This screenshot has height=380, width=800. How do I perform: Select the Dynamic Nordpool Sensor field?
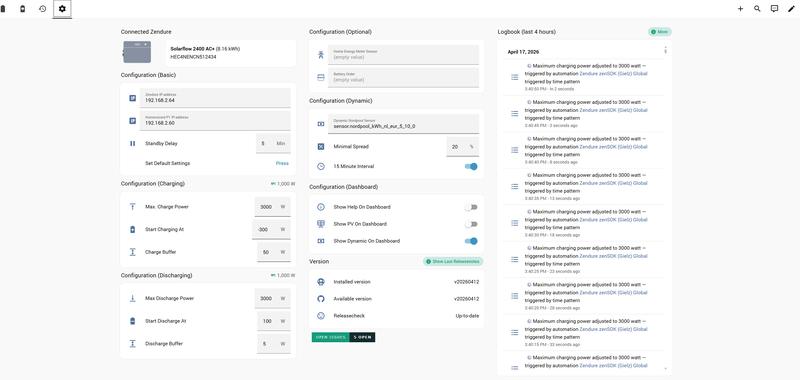403,123
